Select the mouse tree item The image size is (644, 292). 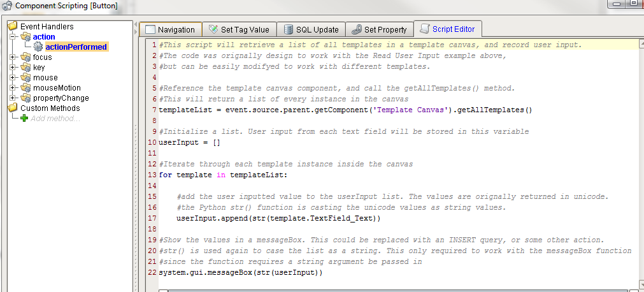(x=45, y=77)
